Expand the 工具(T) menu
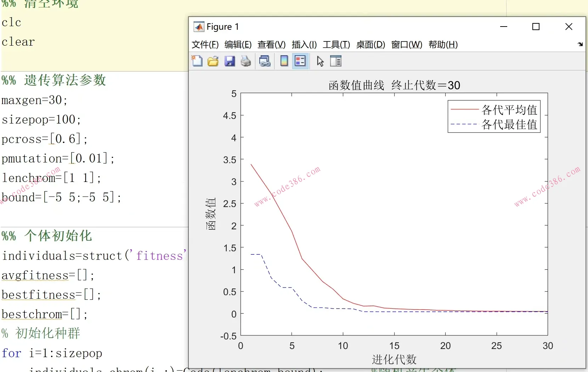 (x=336, y=45)
